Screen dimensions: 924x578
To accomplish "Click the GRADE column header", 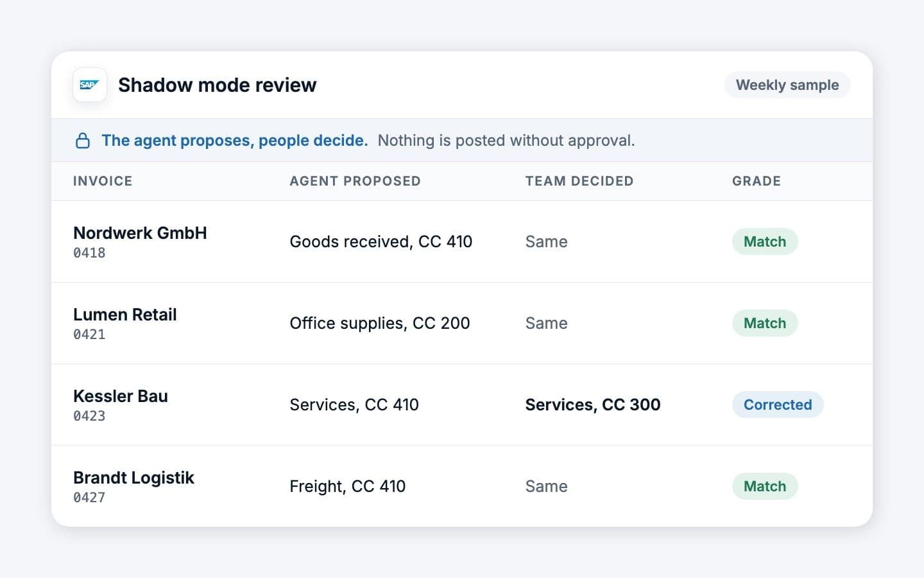I will 757,181.
